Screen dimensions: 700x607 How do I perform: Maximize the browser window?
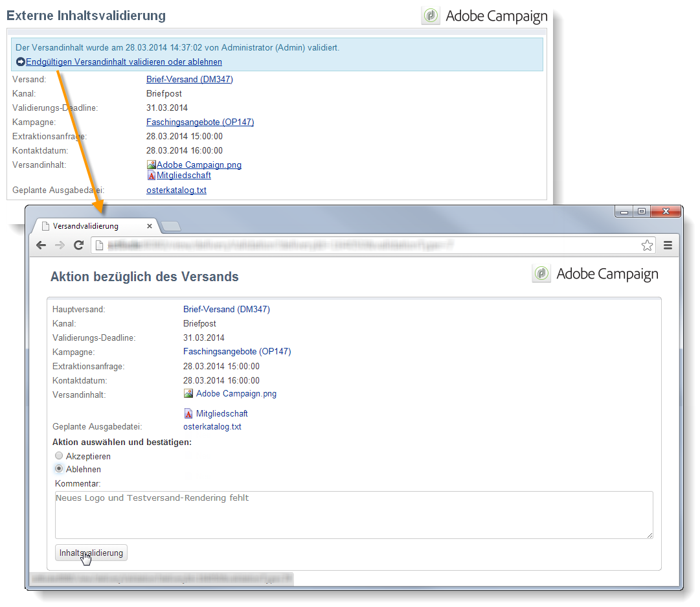[x=642, y=212]
